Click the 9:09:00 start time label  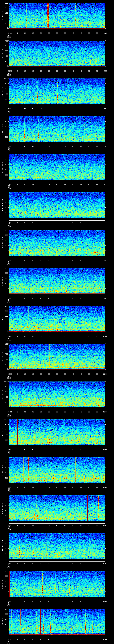(x=9, y=336)
